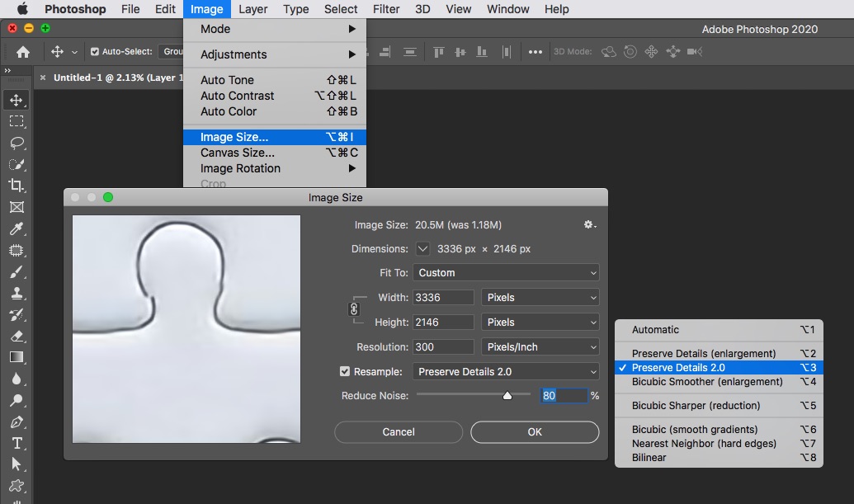Viewport: 854px width, 504px height.
Task: Select the Lasso tool
Action: [x=17, y=143]
